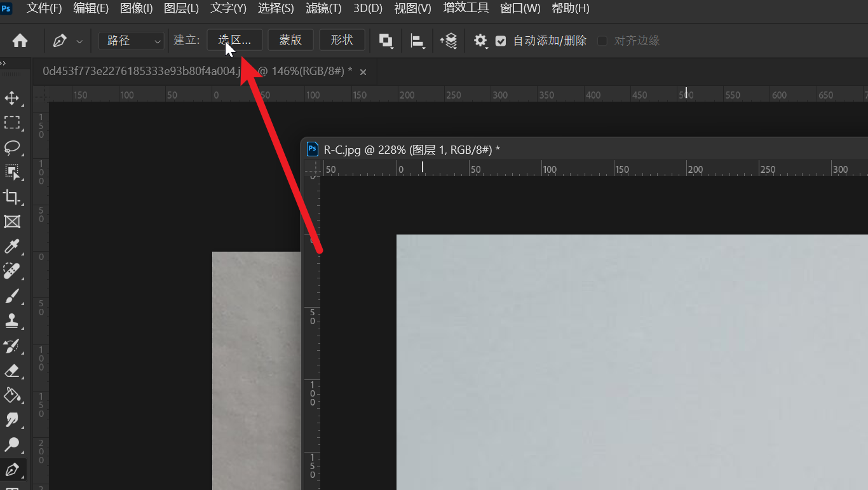Click the Home icon in options bar

pos(20,41)
